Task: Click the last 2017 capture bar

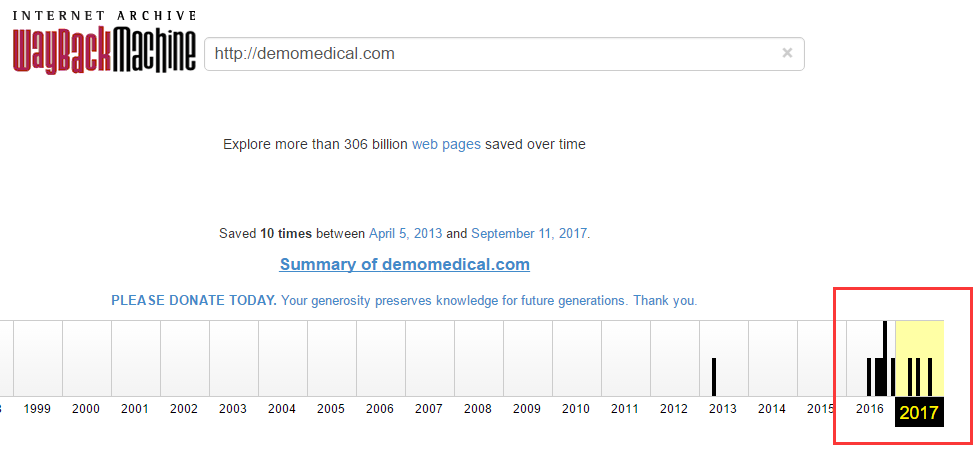Action: point(930,377)
